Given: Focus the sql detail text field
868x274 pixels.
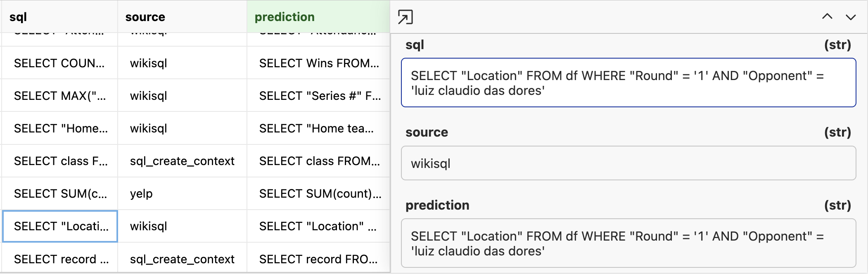Looking at the screenshot, I should pos(628,83).
